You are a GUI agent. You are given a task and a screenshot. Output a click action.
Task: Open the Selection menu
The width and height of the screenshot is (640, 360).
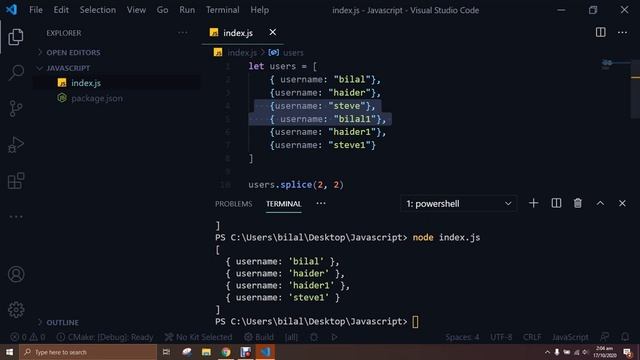[x=98, y=10]
